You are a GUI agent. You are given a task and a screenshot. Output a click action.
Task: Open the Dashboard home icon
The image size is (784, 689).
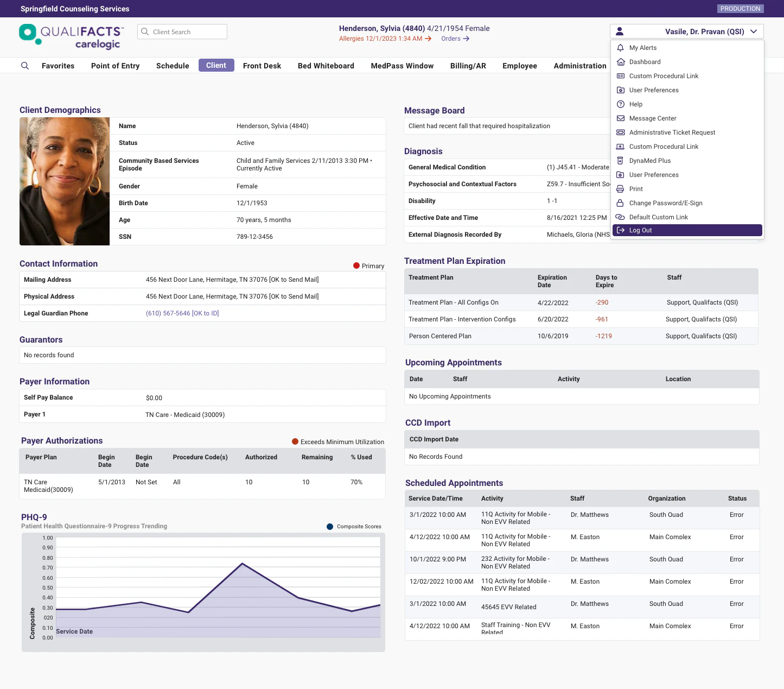pyautogui.click(x=620, y=62)
